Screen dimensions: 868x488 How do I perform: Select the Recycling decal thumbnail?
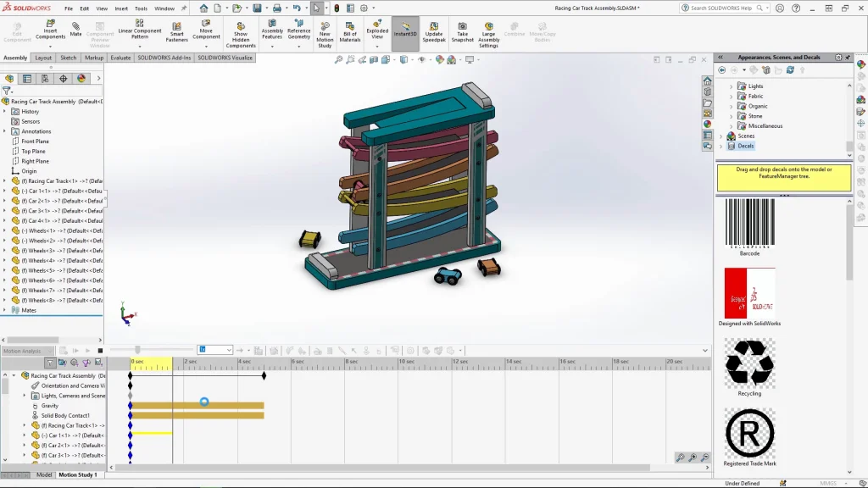coord(749,363)
